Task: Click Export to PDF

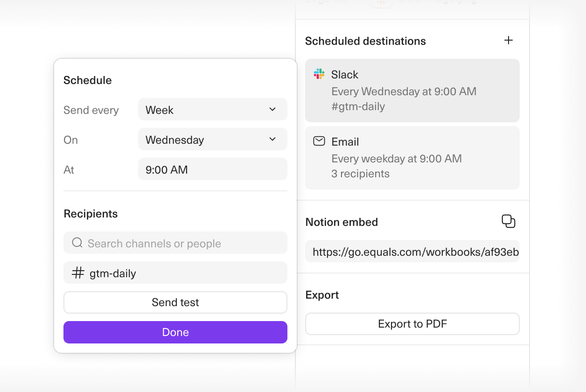Action: pos(412,324)
